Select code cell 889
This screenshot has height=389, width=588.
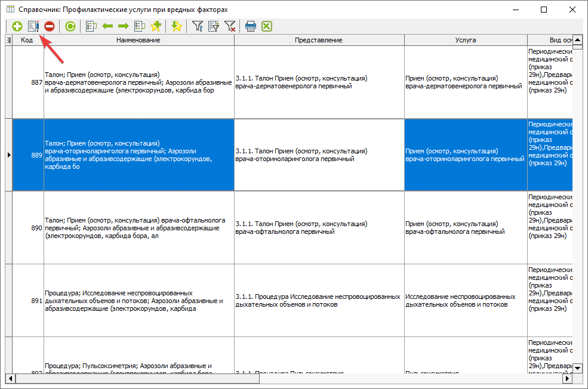point(28,155)
